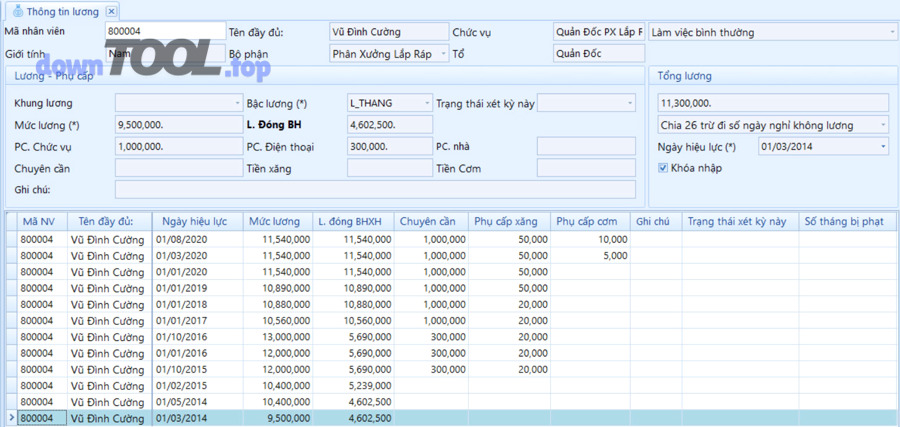The width and height of the screenshot is (900, 427).
Task: Click the Tiền xăng input field
Action: click(x=389, y=168)
